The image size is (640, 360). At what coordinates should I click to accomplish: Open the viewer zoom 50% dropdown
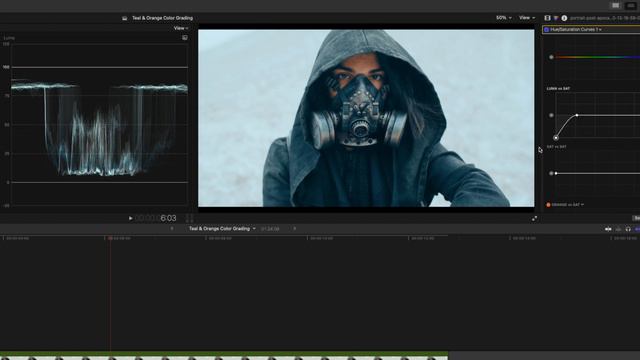(504, 18)
